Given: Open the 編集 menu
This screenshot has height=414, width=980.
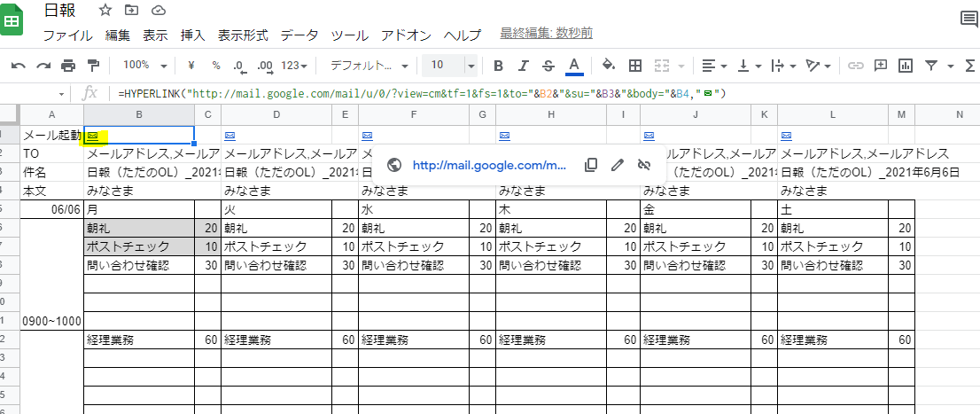Looking at the screenshot, I should click(118, 35).
